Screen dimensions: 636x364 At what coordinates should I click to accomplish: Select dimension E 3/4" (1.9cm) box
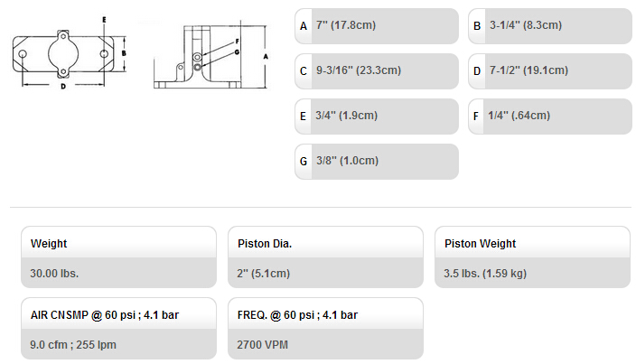point(377,117)
